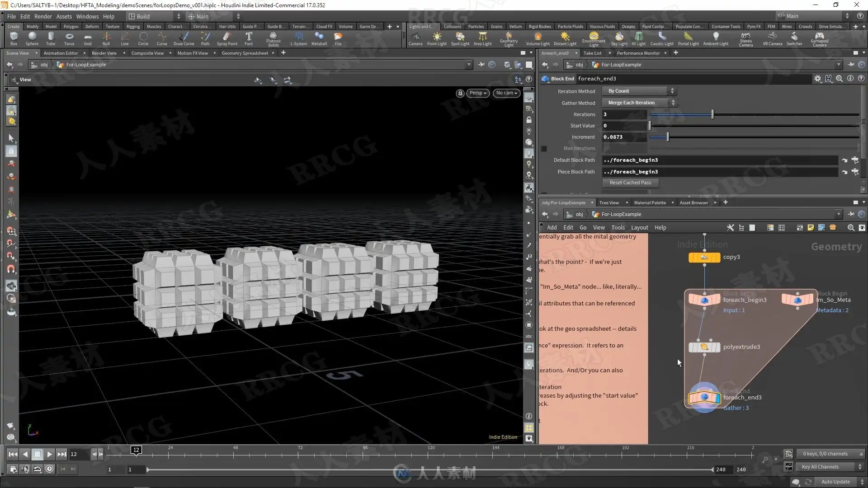Open the Render menu
The height and width of the screenshot is (488, 868).
(x=43, y=16)
